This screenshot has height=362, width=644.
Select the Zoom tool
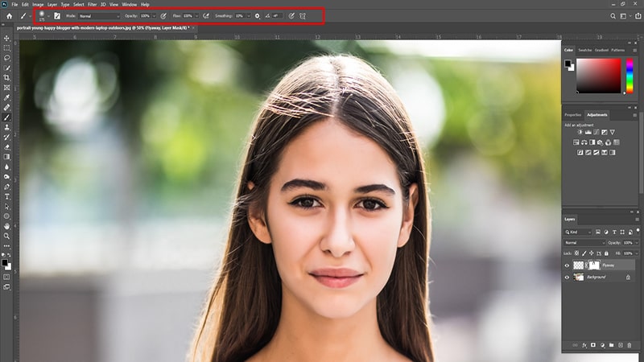[x=6, y=236]
